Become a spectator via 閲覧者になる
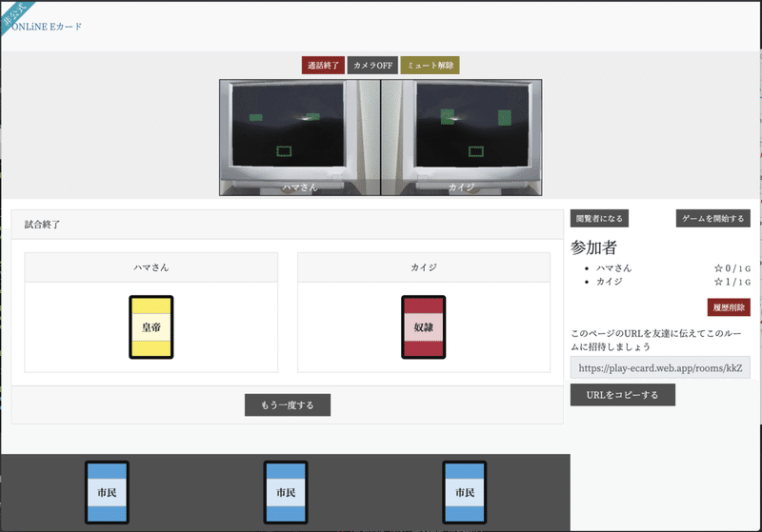The height and width of the screenshot is (532, 762). 599,219
